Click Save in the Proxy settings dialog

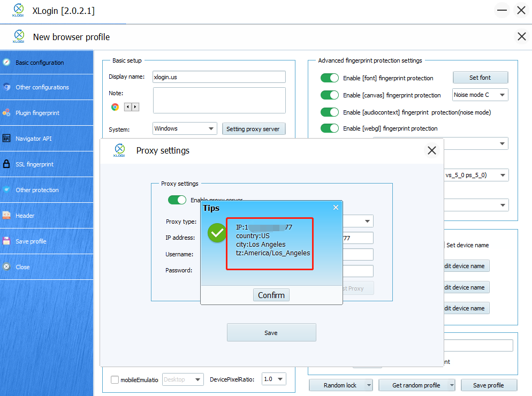[271, 332]
